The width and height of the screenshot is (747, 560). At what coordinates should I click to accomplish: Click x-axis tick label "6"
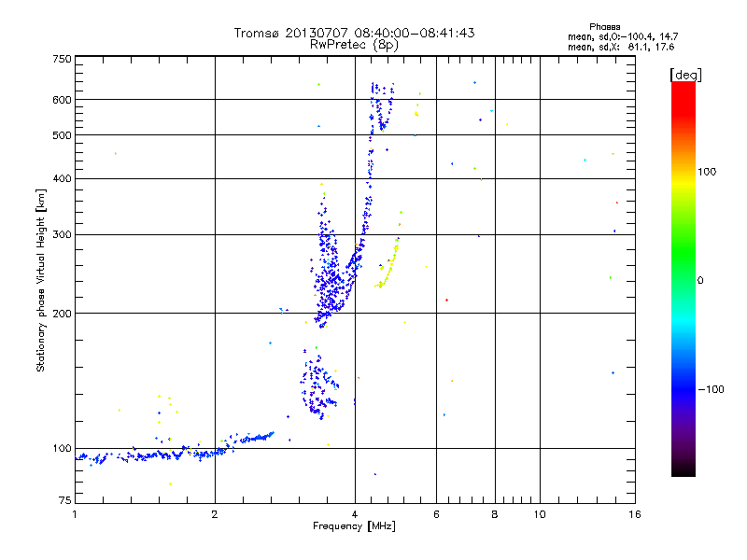point(436,514)
